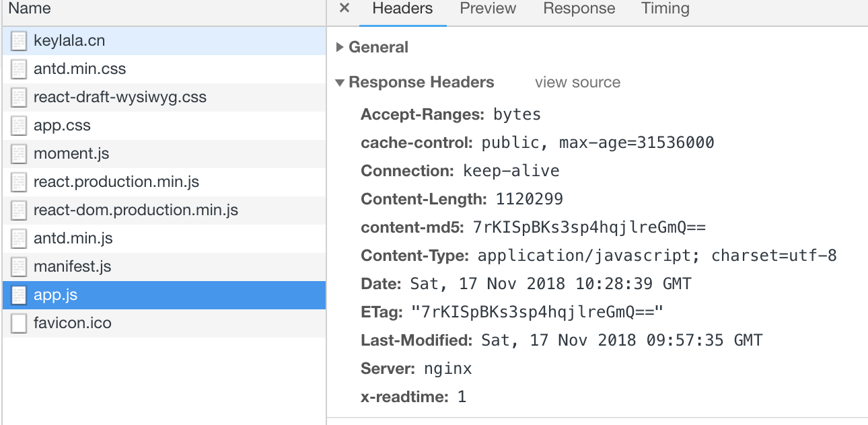Click the document icon next to moment.js
The height and width of the screenshot is (425, 868).
(17, 153)
